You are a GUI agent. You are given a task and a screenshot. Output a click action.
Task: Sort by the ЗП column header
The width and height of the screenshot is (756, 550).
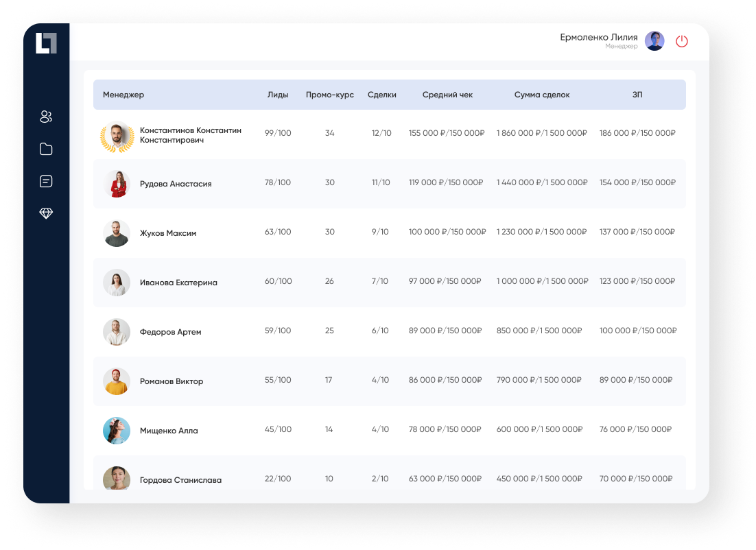[x=637, y=95]
